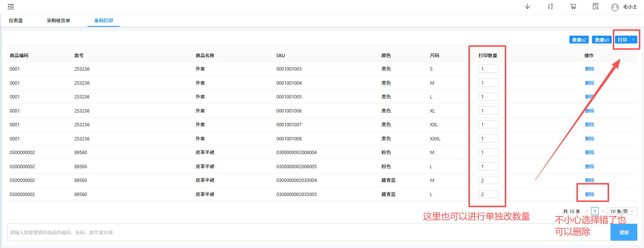Switch to the 仪表盘 tab

tap(16, 21)
